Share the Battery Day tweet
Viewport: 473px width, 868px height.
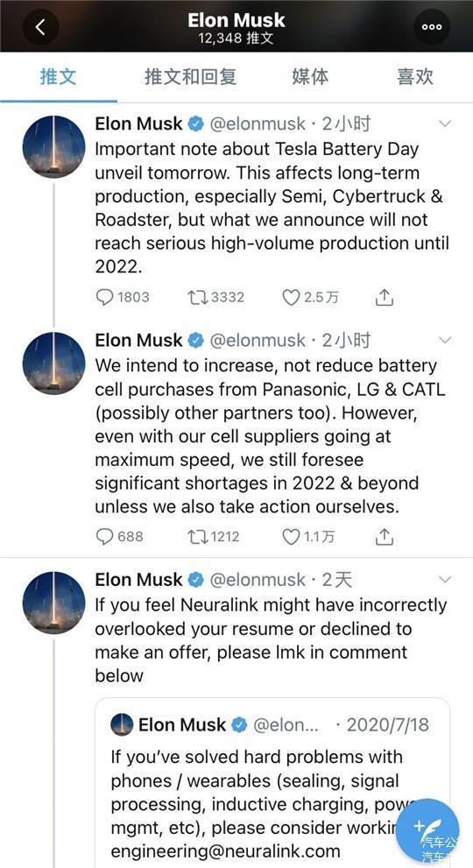coord(384,297)
